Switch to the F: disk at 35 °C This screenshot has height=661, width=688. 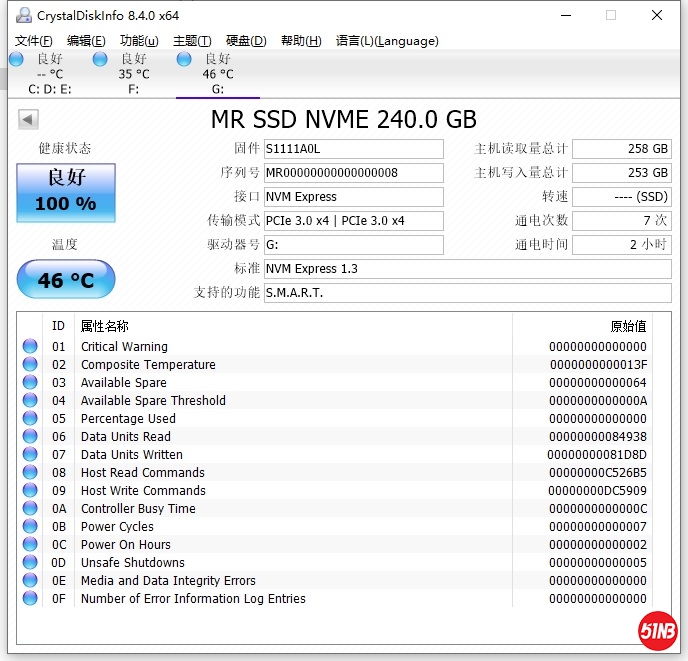[x=132, y=74]
